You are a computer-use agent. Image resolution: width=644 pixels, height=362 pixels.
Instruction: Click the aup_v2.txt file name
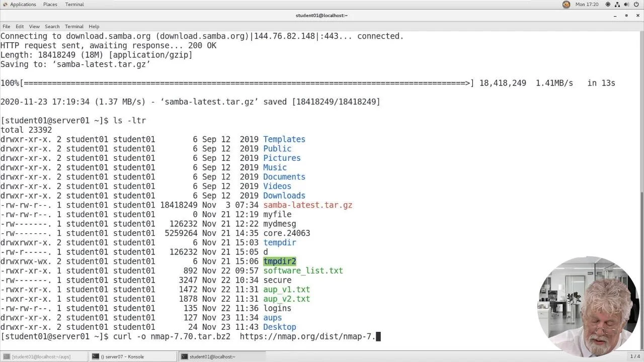pos(286,299)
